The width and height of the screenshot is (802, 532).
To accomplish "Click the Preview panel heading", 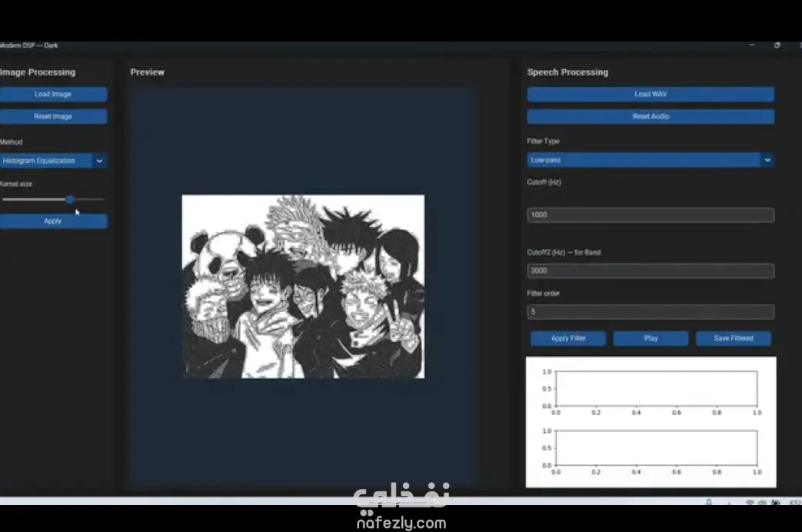I will pyautogui.click(x=148, y=72).
